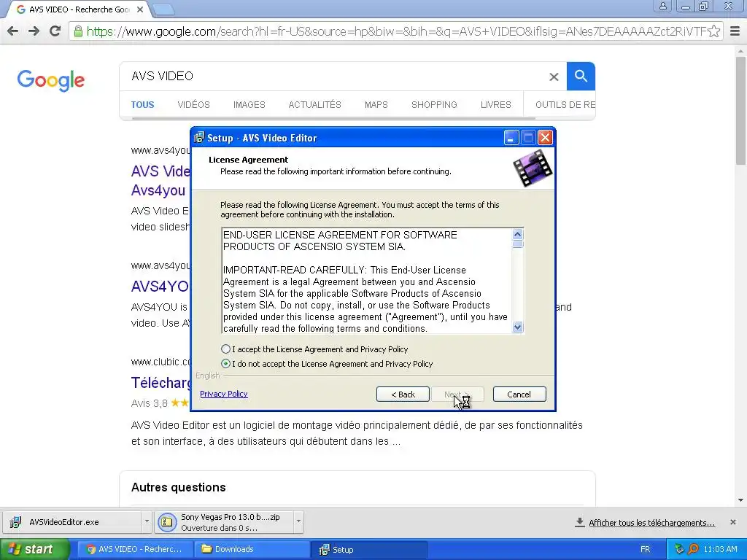The height and width of the screenshot is (560, 747).
Task: Open OUTILS DE RE... search tools
Action: coord(565,105)
